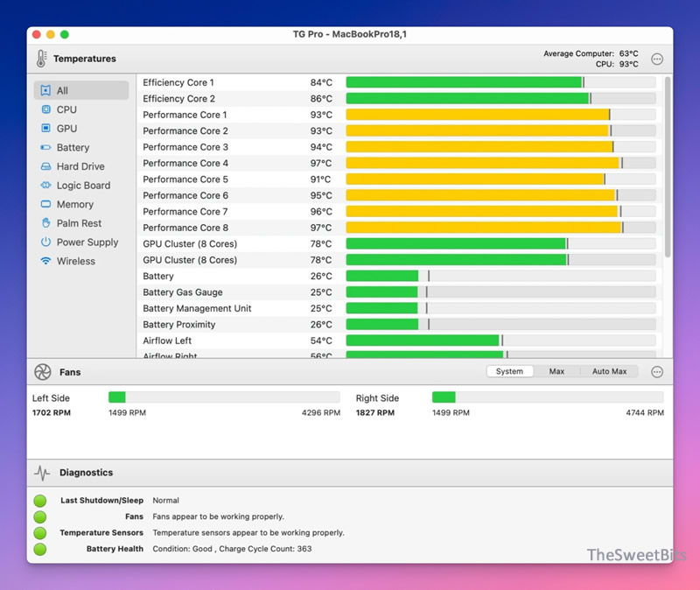Select the All sidebar category label
This screenshot has width=700, height=590.
[62, 91]
